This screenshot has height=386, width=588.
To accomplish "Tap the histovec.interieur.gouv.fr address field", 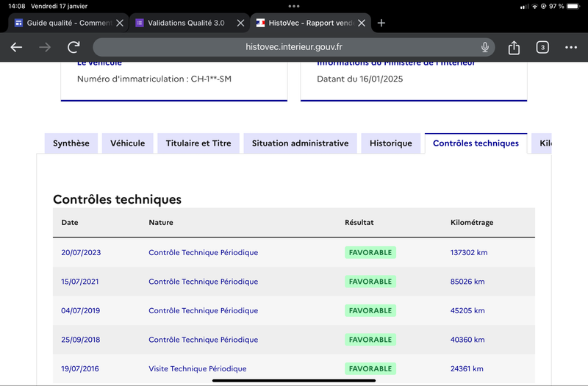I will tap(293, 47).
